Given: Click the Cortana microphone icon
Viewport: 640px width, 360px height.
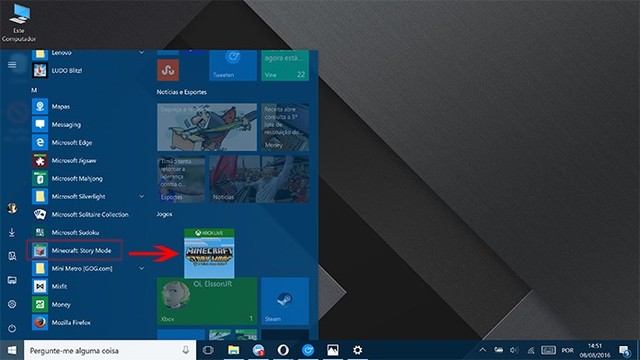Looking at the screenshot, I should [186, 350].
